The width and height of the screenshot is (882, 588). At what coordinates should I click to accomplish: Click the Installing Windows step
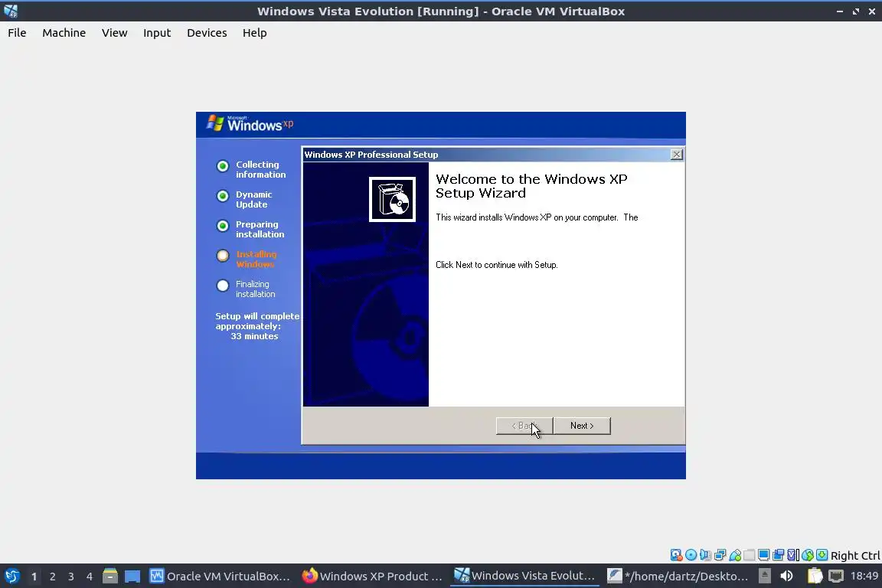pos(247,259)
